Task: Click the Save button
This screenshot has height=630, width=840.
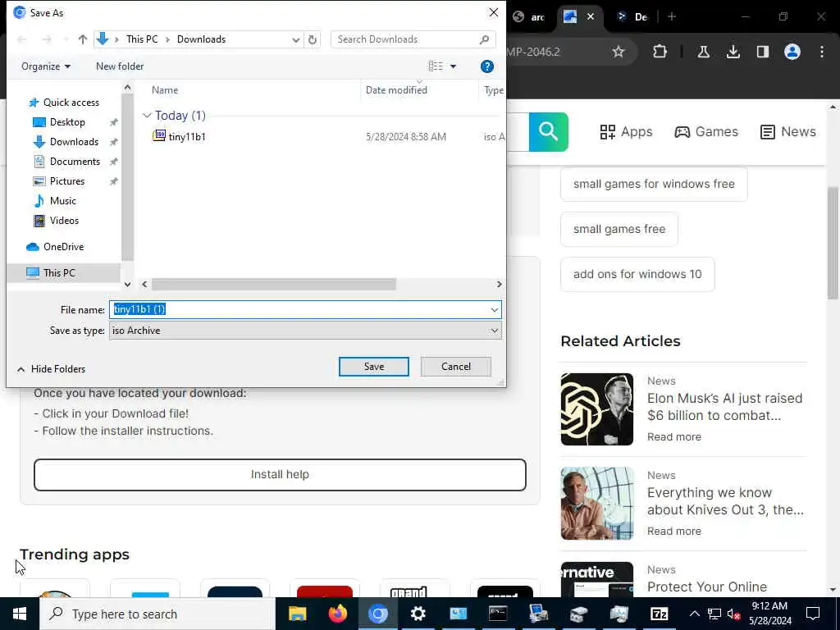Action: tap(374, 367)
